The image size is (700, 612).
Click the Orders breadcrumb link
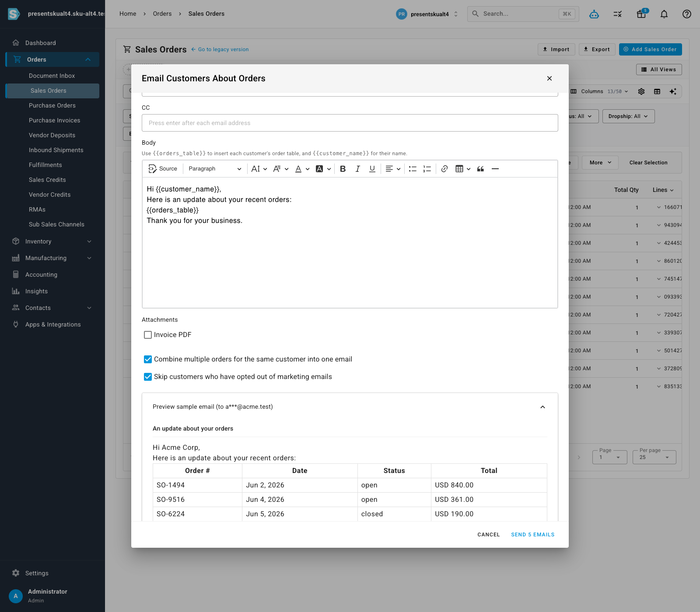(162, 14)
